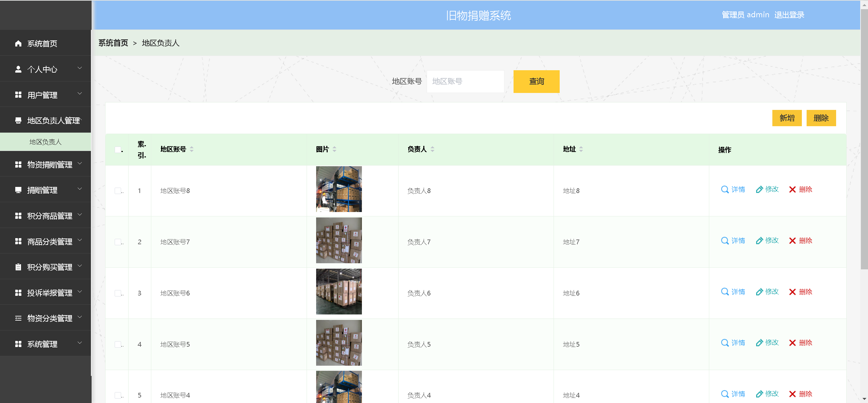Click the grid icon beside 积分商品管理
The image size is (868, 403).
pyautogui.click(x=18, y=216)
